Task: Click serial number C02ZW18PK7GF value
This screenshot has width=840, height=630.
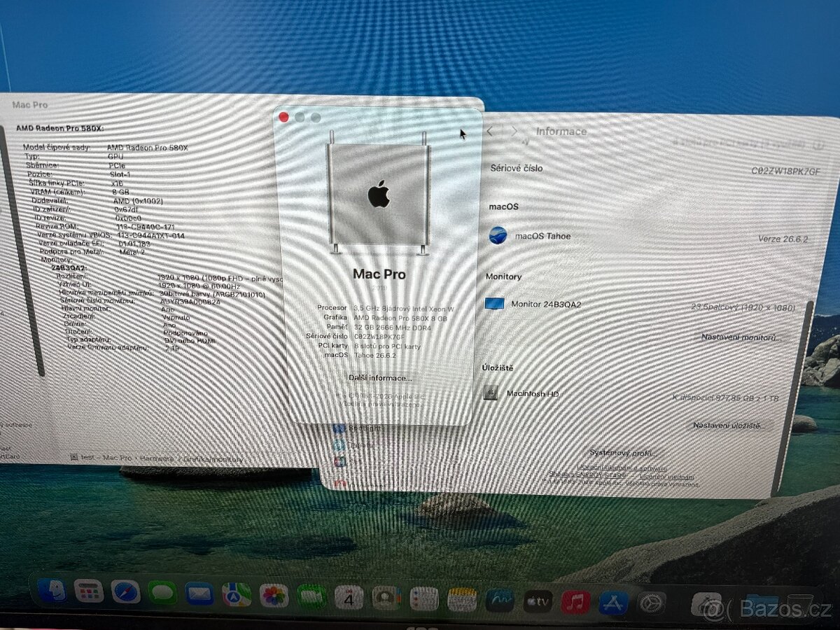Action: (785, 171)
